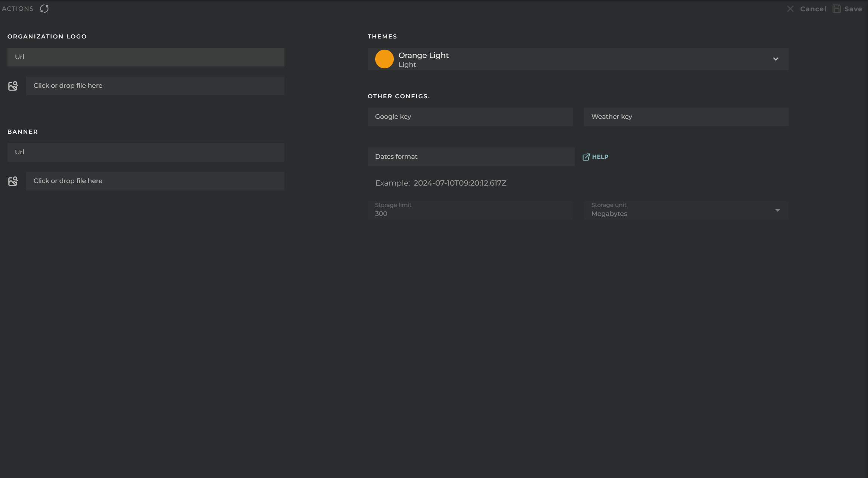Click the Google key input field
This screenshot has height=478, width=868.
click(469, 117)
